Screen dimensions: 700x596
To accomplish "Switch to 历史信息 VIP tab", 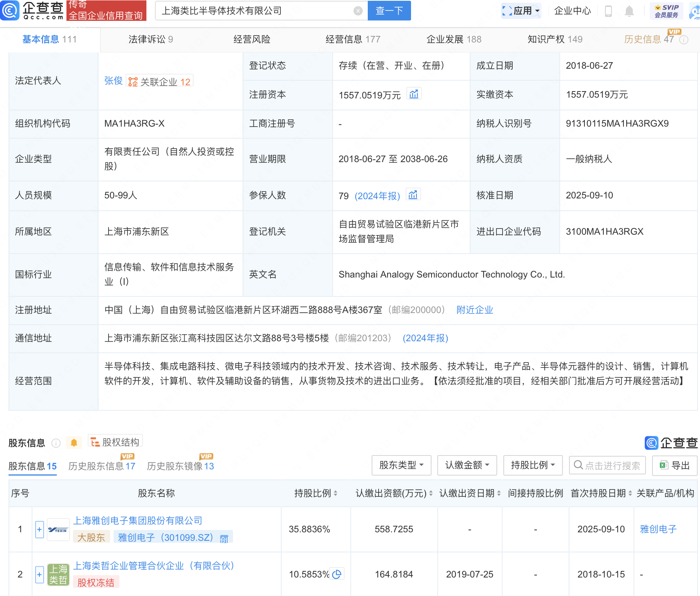I will tap(649, 39).
